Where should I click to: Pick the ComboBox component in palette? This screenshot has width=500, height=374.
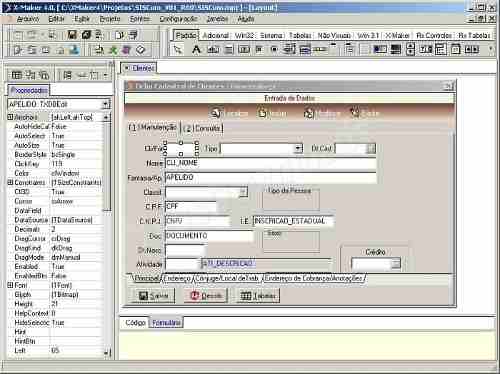[305, 50]
